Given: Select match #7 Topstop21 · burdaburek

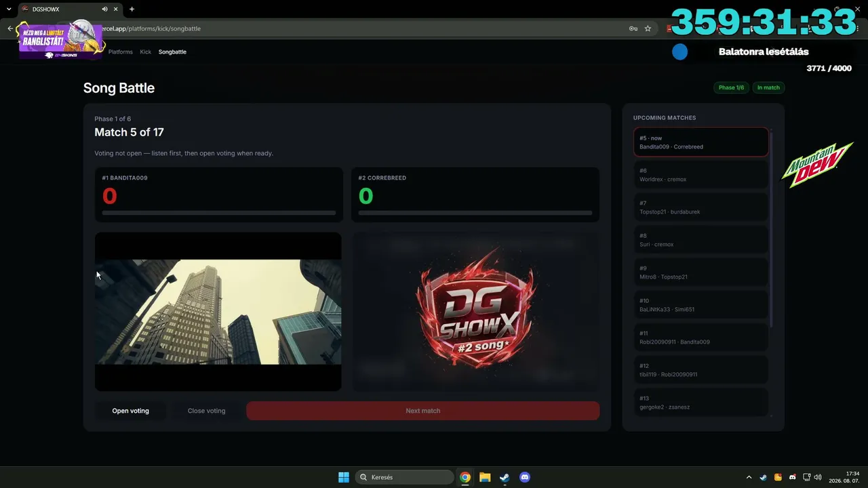Looking at the screenshot, I should [701, 207].
